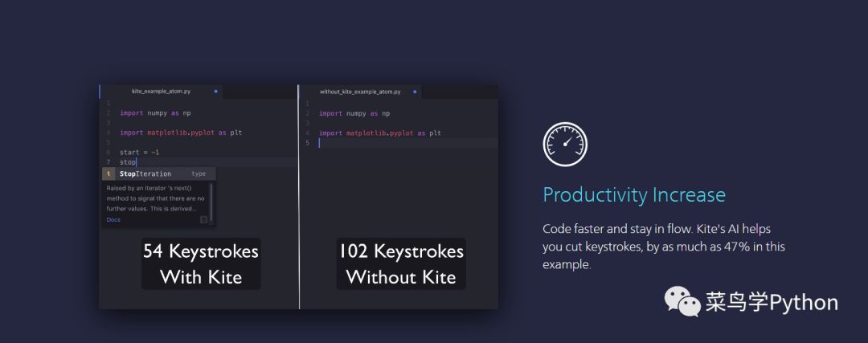Click the 't' type badge of StopIteration

coord(108,174)
